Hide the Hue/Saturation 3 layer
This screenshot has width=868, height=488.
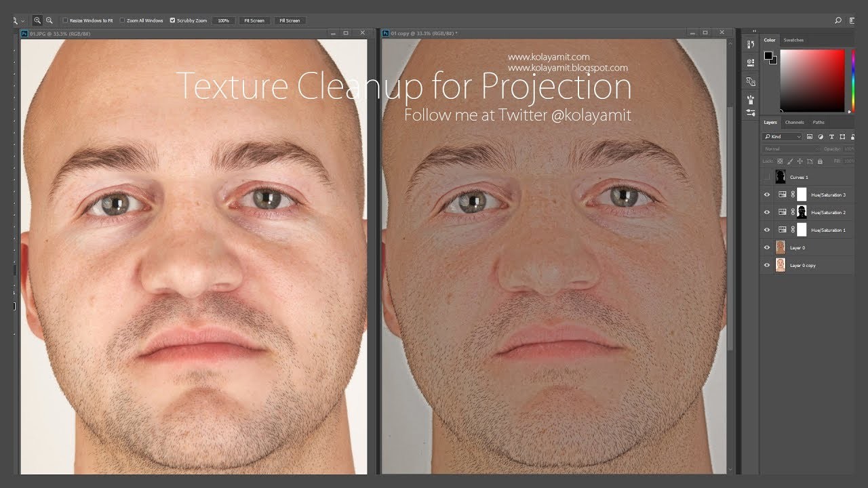767,195
